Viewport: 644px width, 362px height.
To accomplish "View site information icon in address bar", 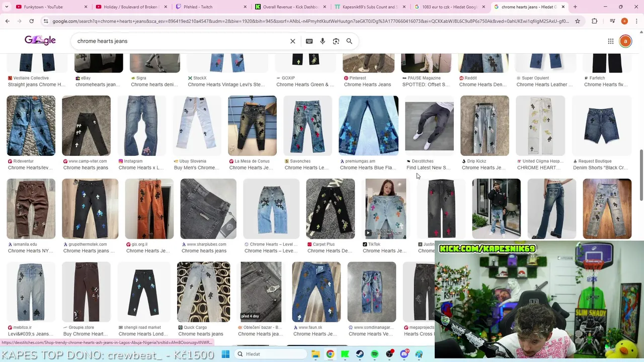I will 46,21.
